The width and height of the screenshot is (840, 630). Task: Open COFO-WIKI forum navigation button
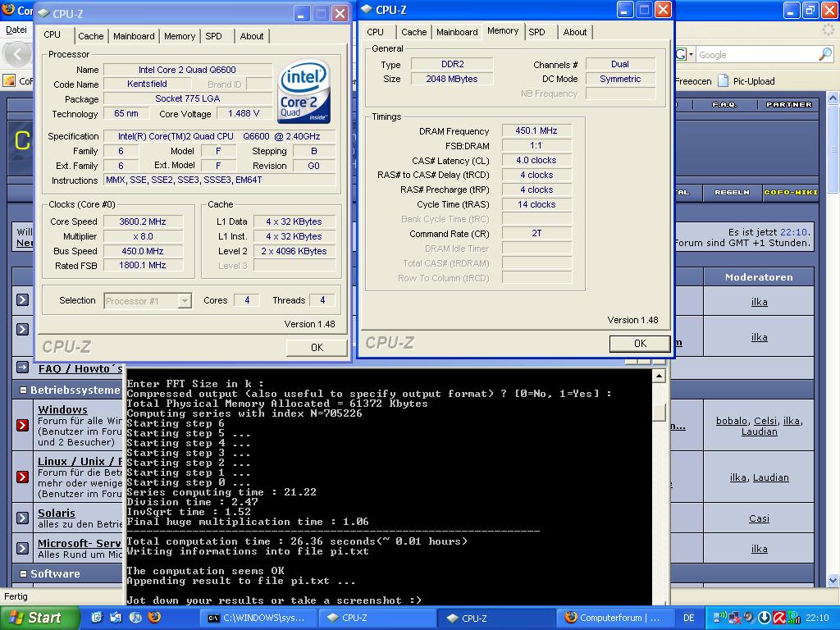[791, 192]
